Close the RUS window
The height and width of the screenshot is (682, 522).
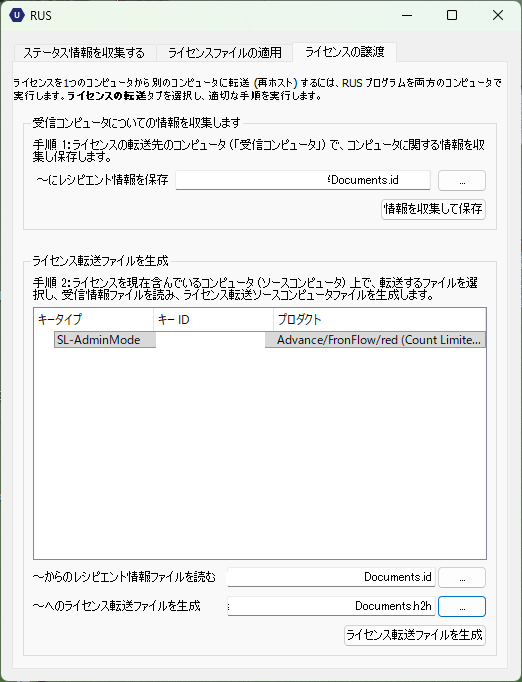(x=498, y=15)
